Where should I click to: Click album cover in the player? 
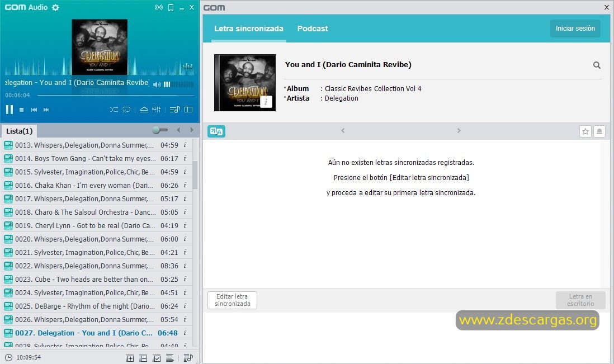[100, 47]
